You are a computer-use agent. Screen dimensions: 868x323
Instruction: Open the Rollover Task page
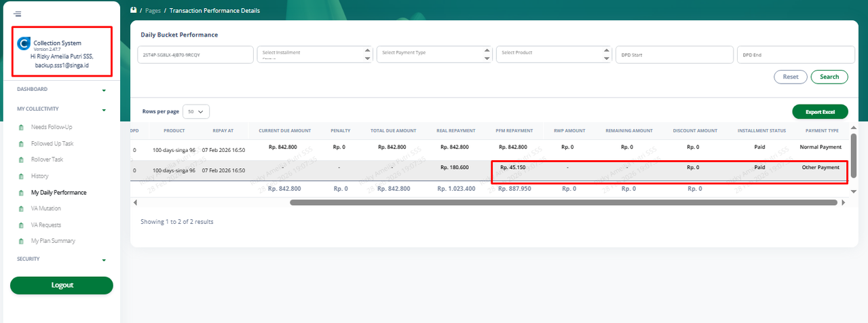48,160
